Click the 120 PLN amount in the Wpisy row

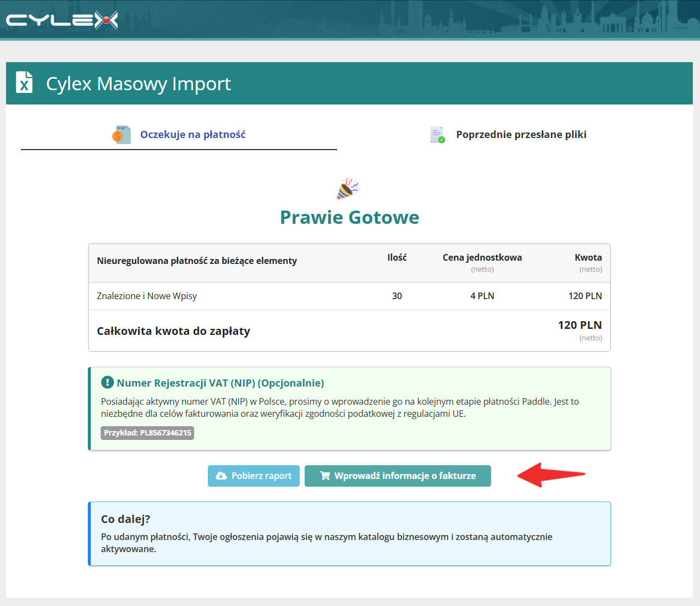click(x=585, y=296)
